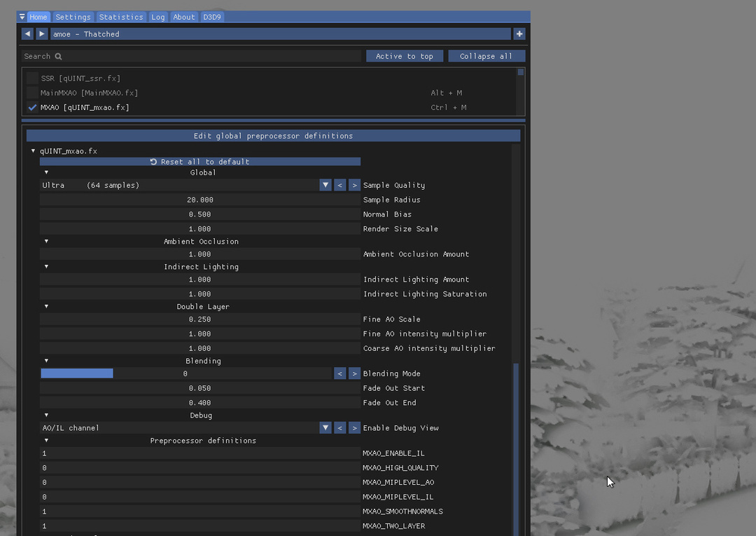Step Sample Quality to previous option
Screen dimensions: 756x536
click(x=340, y=185)
